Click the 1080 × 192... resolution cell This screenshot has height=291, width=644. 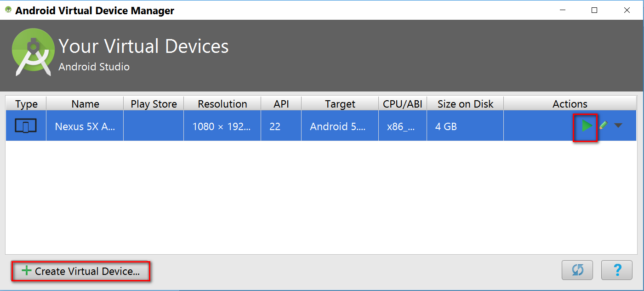coord(222,126)
